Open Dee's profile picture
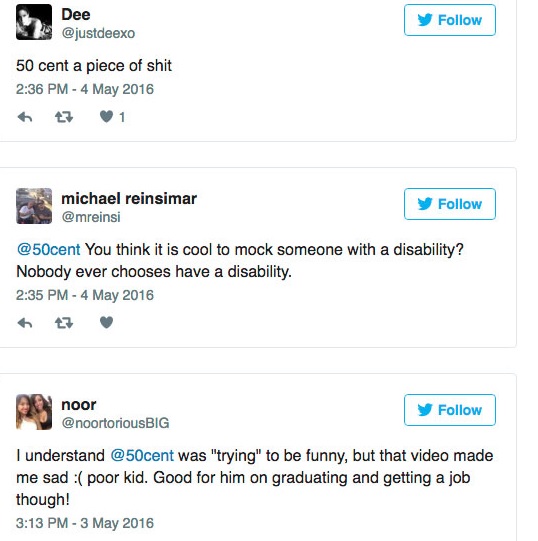 click(x=34, y=22)
